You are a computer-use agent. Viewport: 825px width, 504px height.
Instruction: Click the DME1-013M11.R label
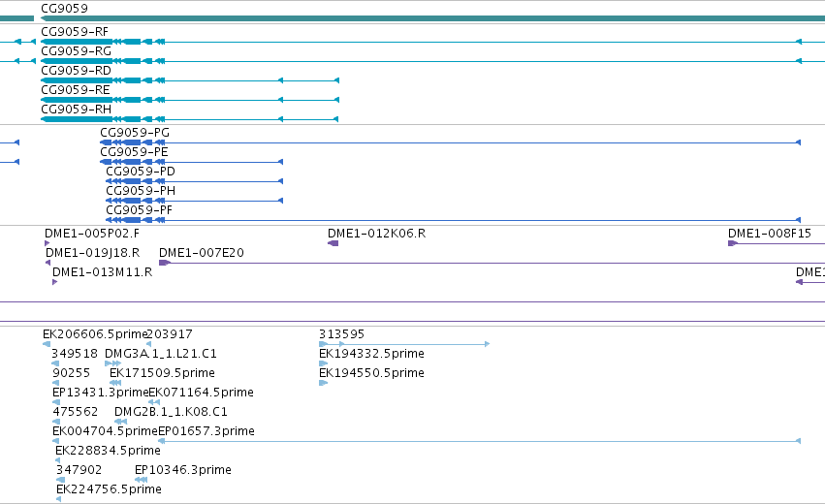click(102, 272)
